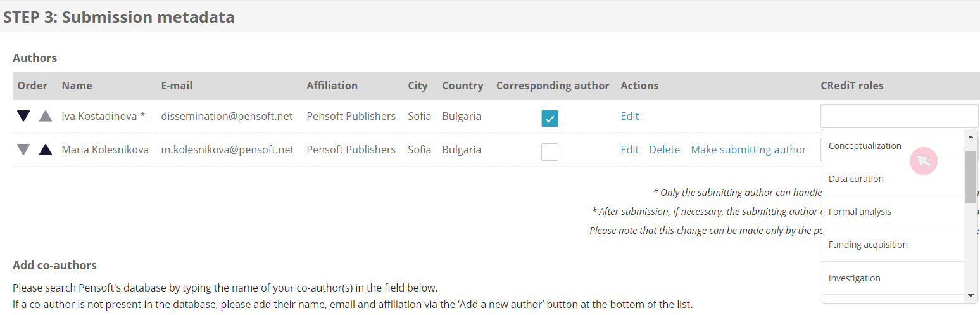Click the roles dropdown scrollbar thumb
Screen dimensions: 980x315
pyautogui.click(x=971, y=176)
